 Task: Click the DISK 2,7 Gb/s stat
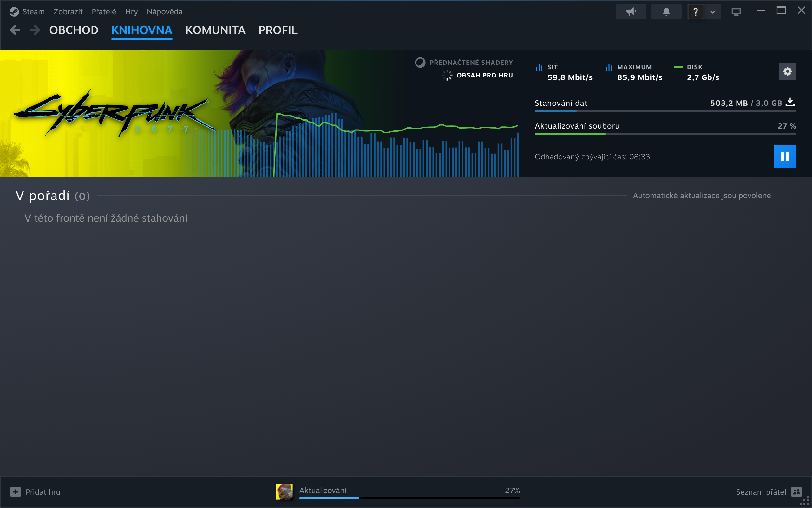pyautogui.click(x=697, y=72)
